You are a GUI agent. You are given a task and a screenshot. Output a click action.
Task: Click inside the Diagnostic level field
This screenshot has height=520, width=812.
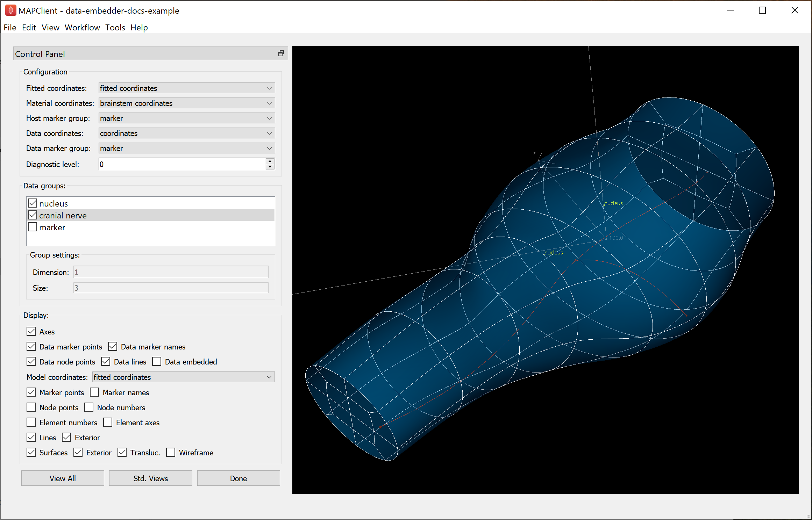[182, 164]
